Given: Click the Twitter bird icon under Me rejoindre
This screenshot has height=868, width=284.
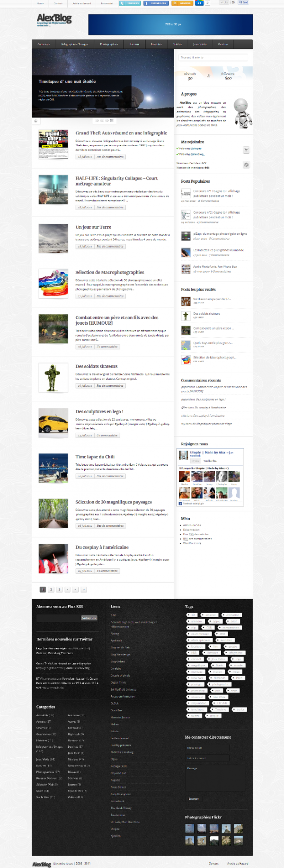Looking at the screenshot, I should pos(246,150).
